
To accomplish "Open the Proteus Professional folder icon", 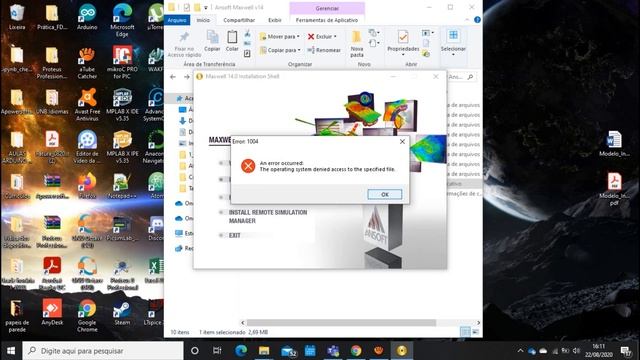I will [x=52, y=62].
